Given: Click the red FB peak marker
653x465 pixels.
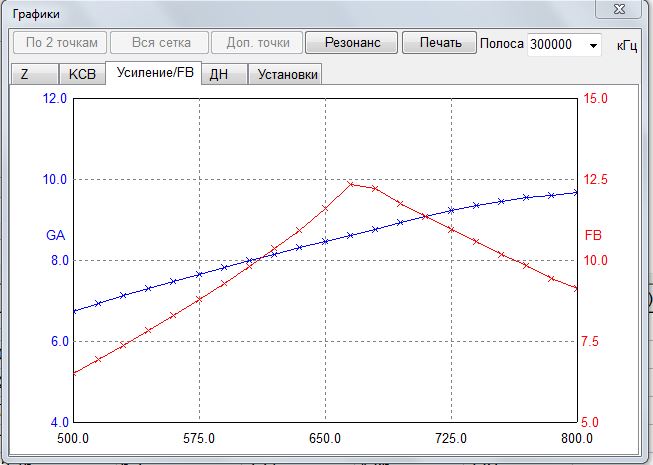Looking at the screenshot, I should click(x=351, y=184).
